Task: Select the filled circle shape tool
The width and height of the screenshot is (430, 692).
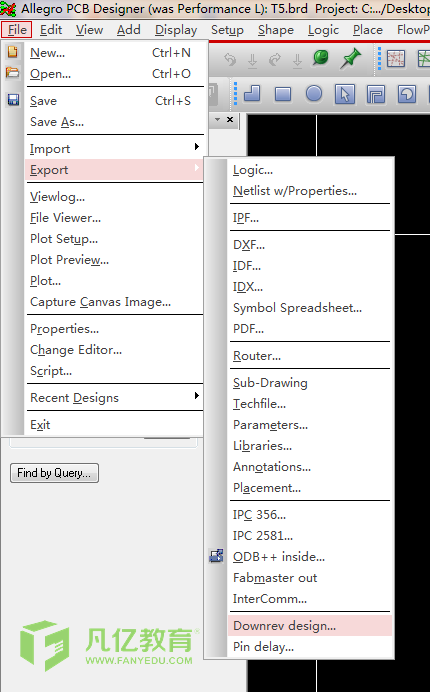Action: tap(314, 94)
